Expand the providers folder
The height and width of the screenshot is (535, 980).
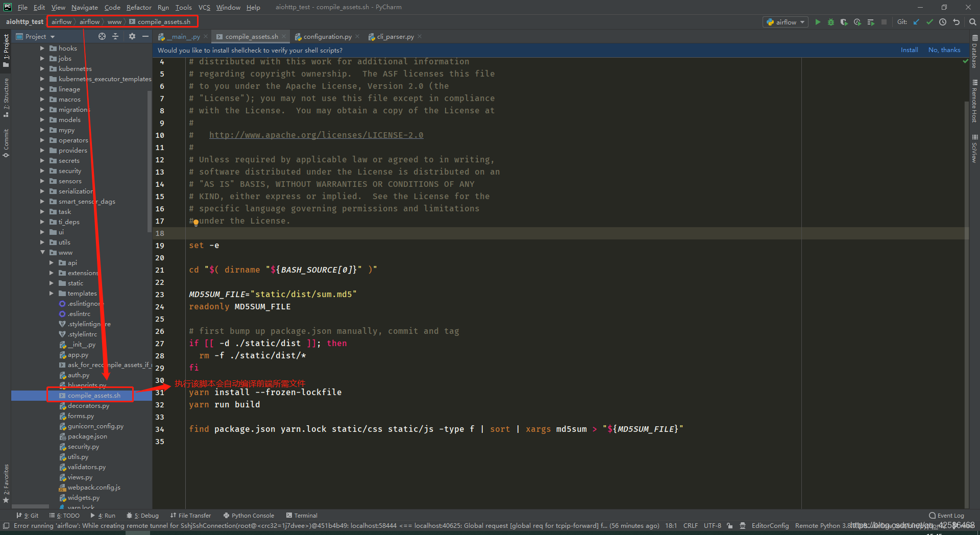tap(42, 151)
